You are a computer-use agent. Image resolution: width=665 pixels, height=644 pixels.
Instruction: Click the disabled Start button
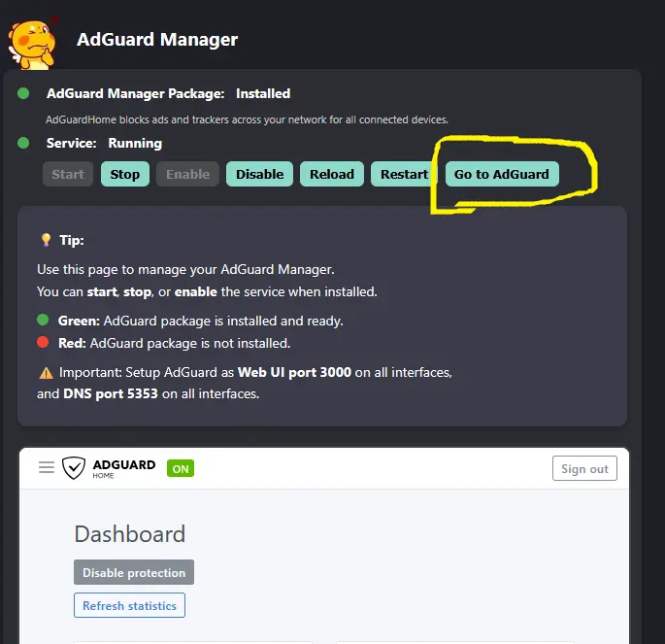pyautogui.click(x=68, y=174)
